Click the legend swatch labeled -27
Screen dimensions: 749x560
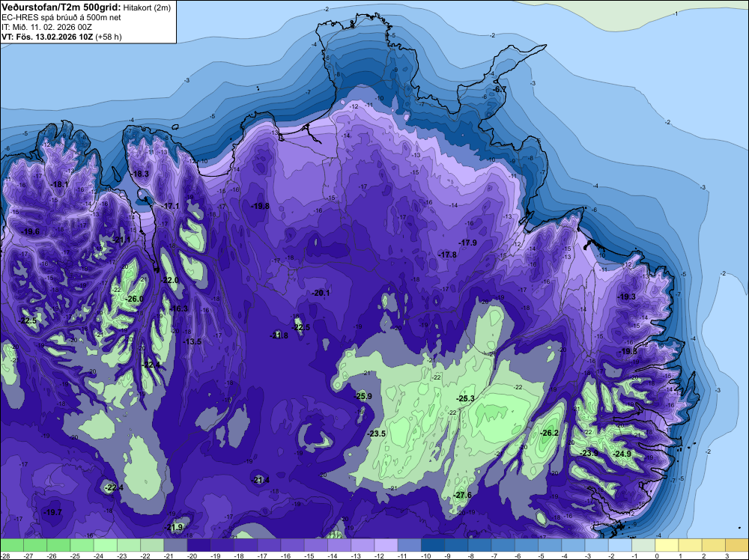click(35, 545)
